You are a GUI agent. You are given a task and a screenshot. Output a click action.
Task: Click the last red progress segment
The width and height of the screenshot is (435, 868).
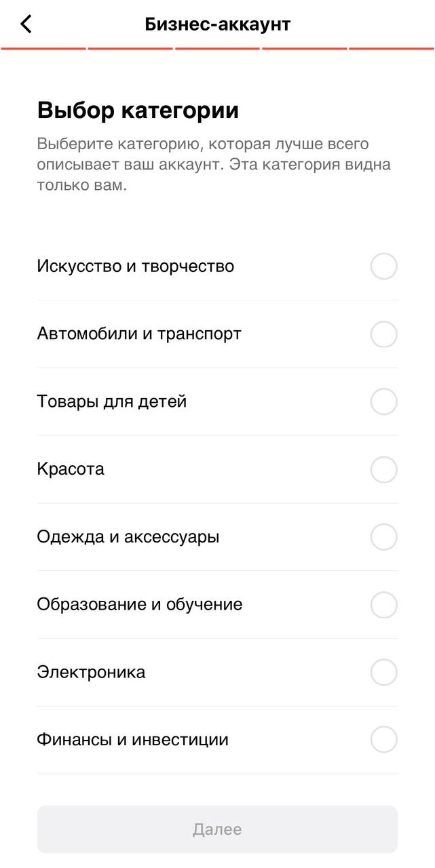pos(392,49)
